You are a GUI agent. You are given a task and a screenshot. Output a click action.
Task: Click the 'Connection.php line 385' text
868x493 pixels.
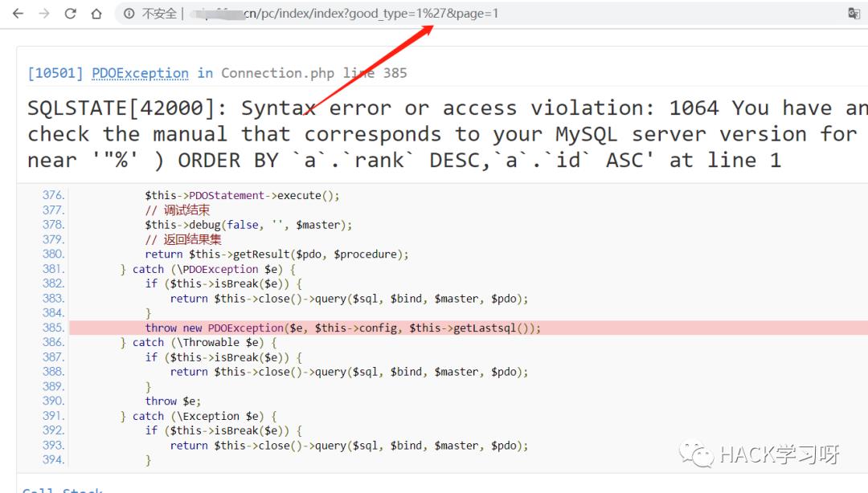[x=314, y=73]
